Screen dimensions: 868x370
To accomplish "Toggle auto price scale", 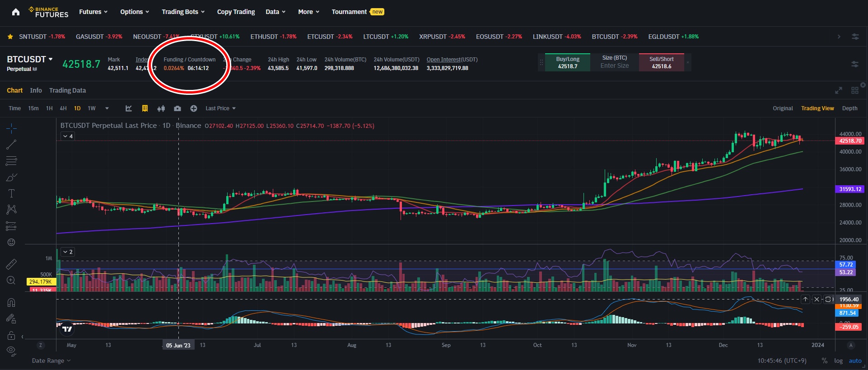I will tap(855, 361).
